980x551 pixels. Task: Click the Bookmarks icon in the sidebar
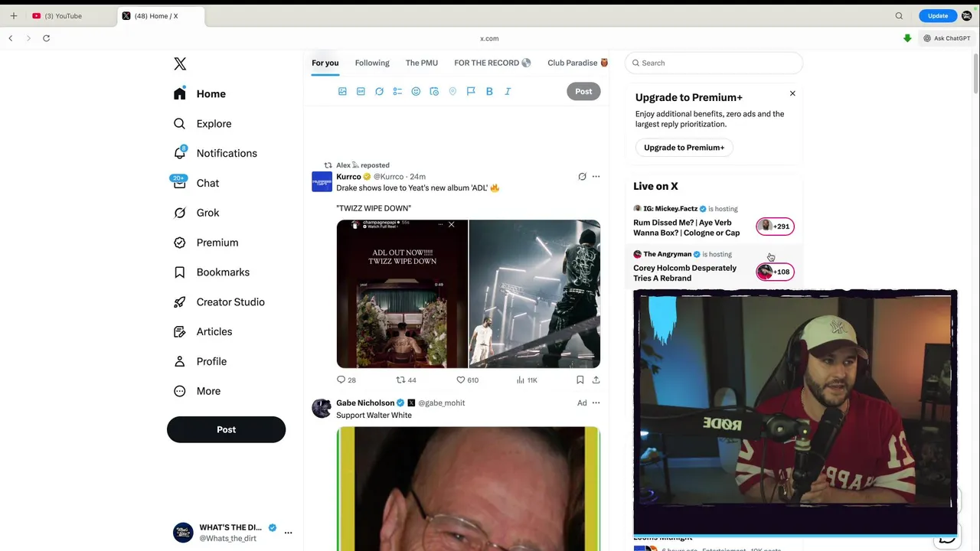[180, 272]
